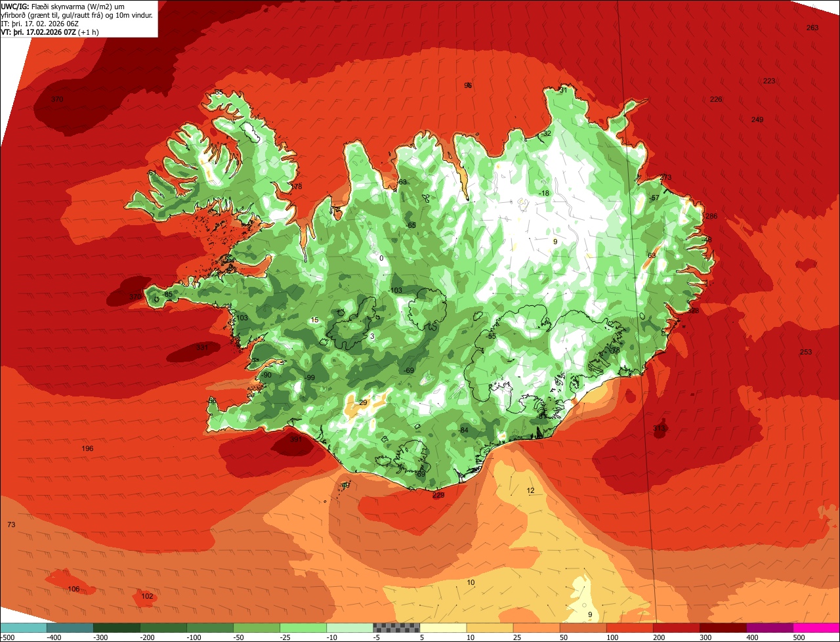This screenshot has width=840, height=642.
Task: Click the magenta legend swatch right of 500
Action: (x=816, y=628)
